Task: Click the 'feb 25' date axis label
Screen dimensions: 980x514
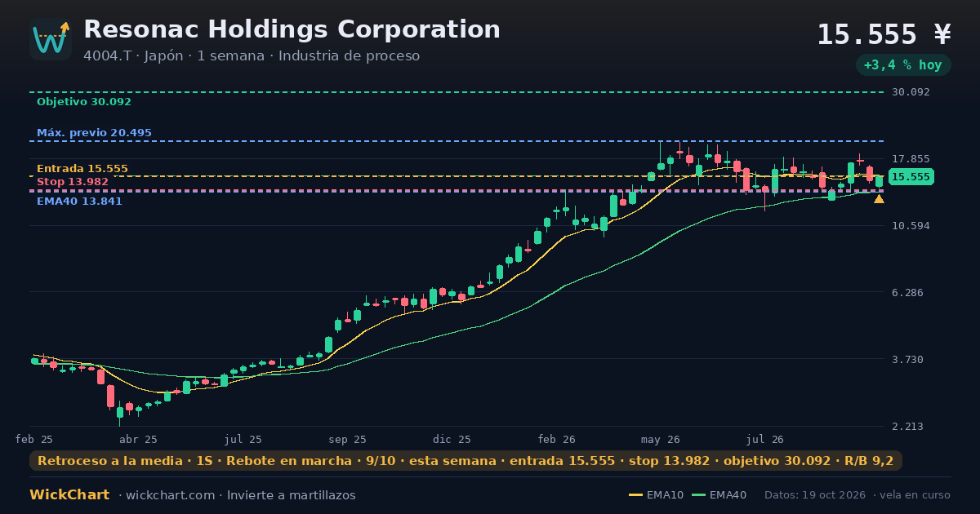Action: click(x=34, y=439)
